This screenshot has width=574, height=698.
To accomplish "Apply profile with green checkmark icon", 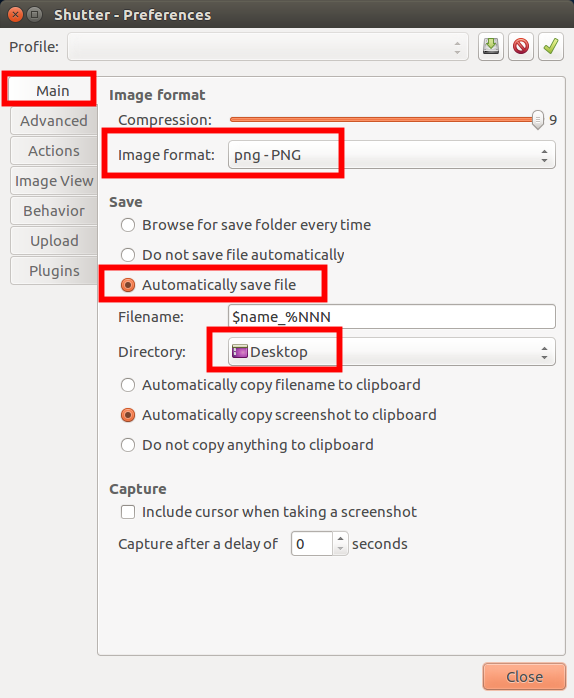I will 551,46.
